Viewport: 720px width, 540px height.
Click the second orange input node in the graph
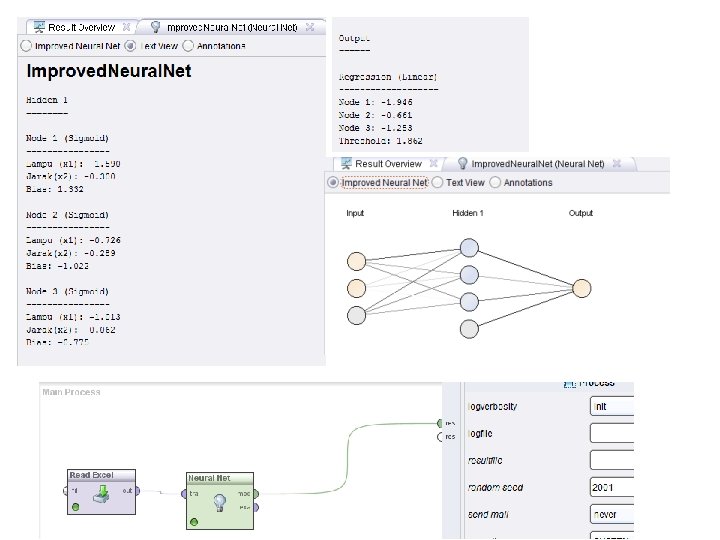point(356,288)
